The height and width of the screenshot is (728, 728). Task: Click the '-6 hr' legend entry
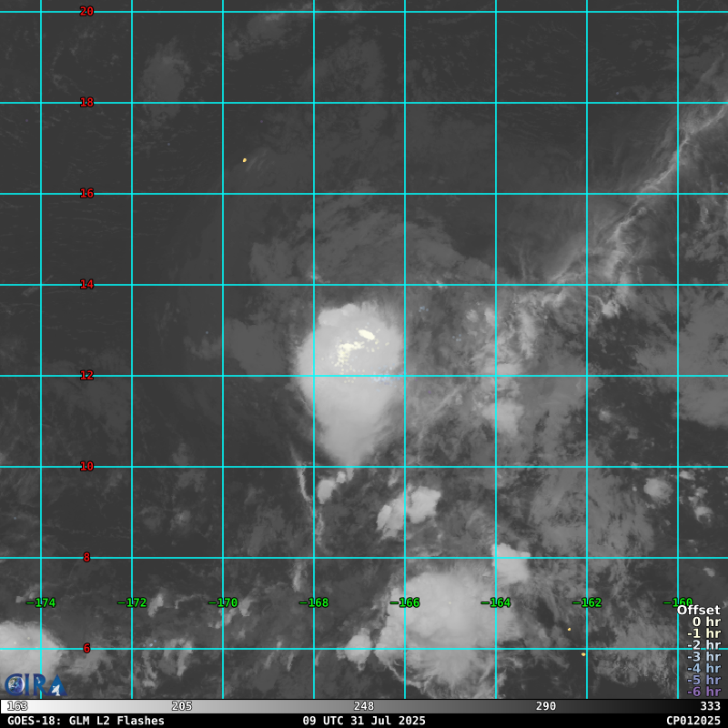click(x=703, y=692)
